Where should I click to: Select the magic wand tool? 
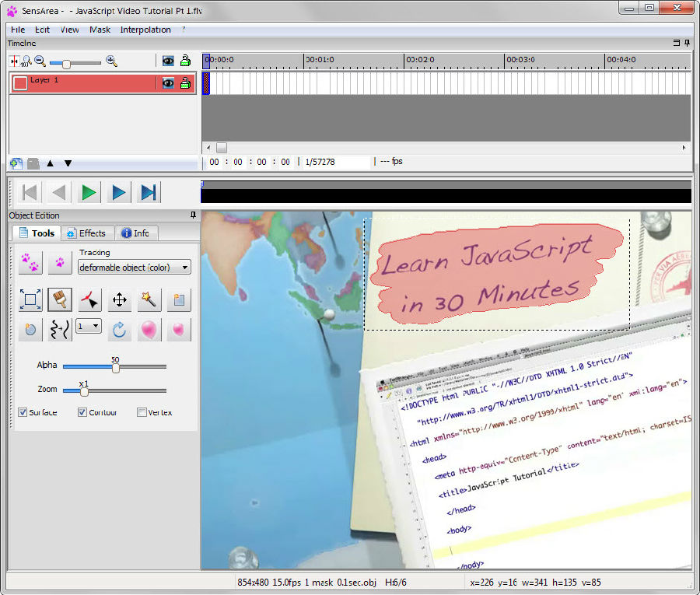(149, 299)
